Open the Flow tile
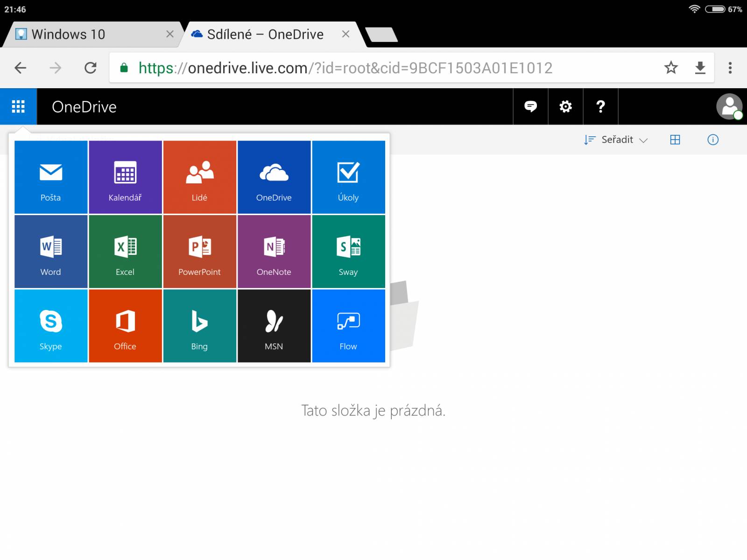 coord(348,326)
